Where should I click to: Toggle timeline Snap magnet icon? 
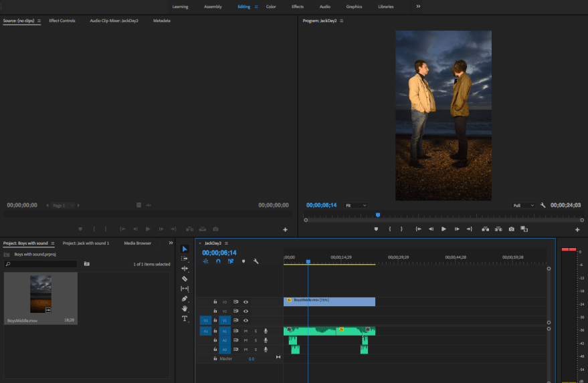218,261
